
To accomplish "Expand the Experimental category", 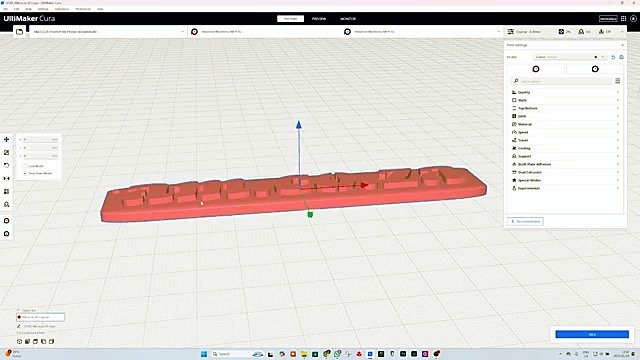I will pos(565,188).
